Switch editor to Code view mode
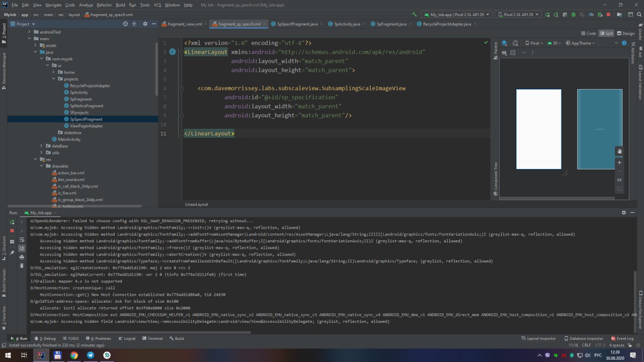The width and height of the screenshot is (644, 362). point(588,33)
